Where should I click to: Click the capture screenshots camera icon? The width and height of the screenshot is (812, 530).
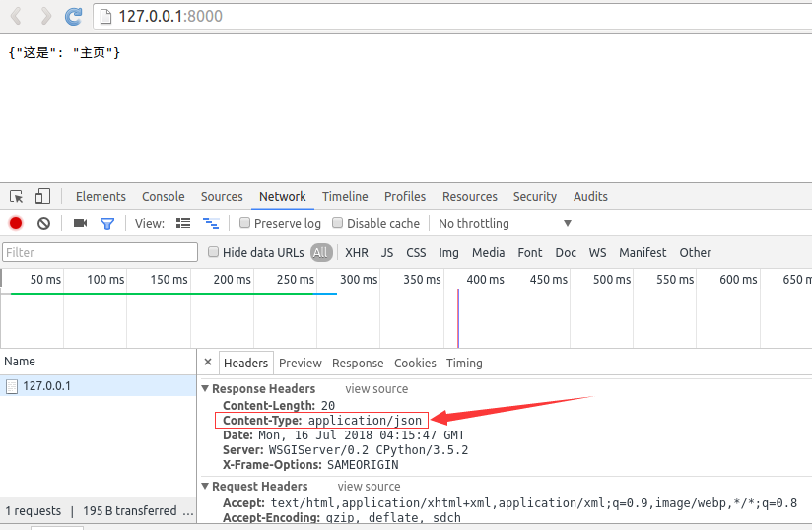[80, 223]
